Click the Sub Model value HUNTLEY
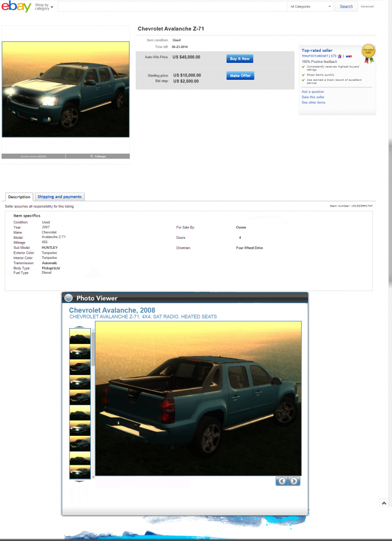The height and width of the screenshot is (541, 392). 50,248
